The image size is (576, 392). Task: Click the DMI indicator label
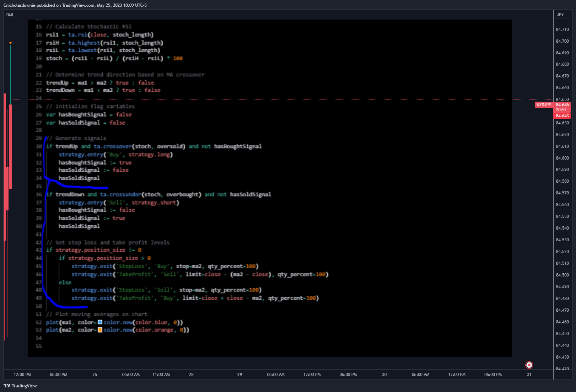coord(10,15)
